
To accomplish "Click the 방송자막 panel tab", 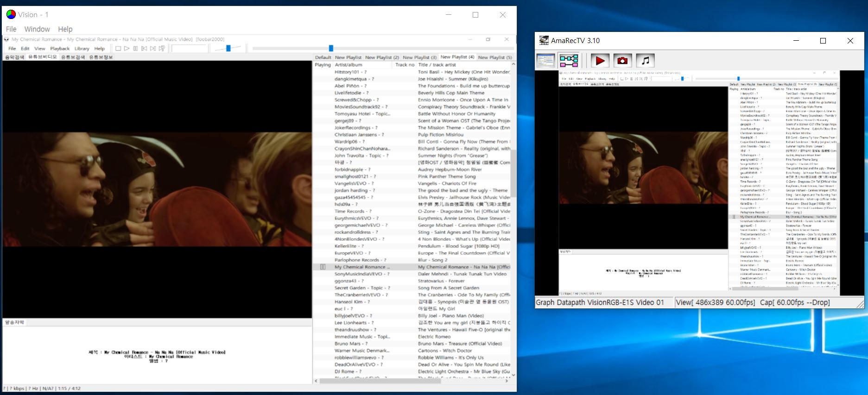I will click(x=14, y=322).
